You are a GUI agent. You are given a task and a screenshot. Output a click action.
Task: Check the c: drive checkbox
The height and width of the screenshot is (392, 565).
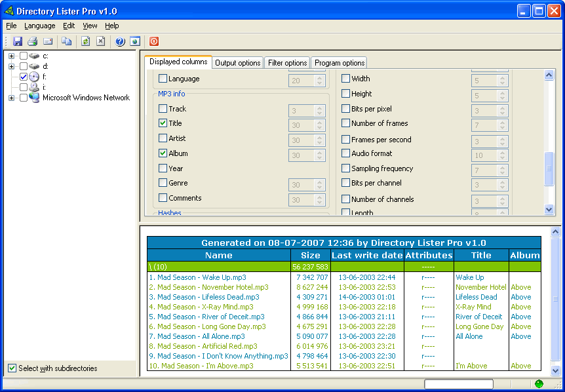tap(24, 56)
